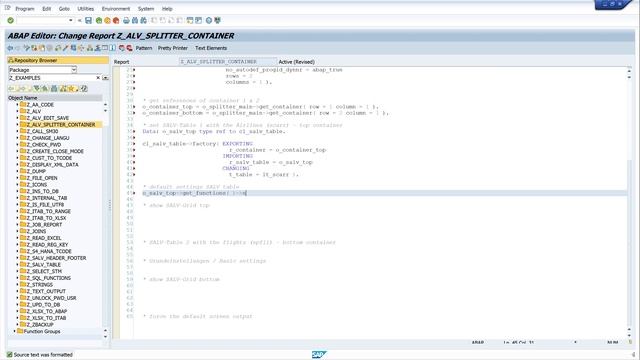Open Help via the blue question mark icon
The height and width of the screenshot is (360, 640).
coord(209,20)
